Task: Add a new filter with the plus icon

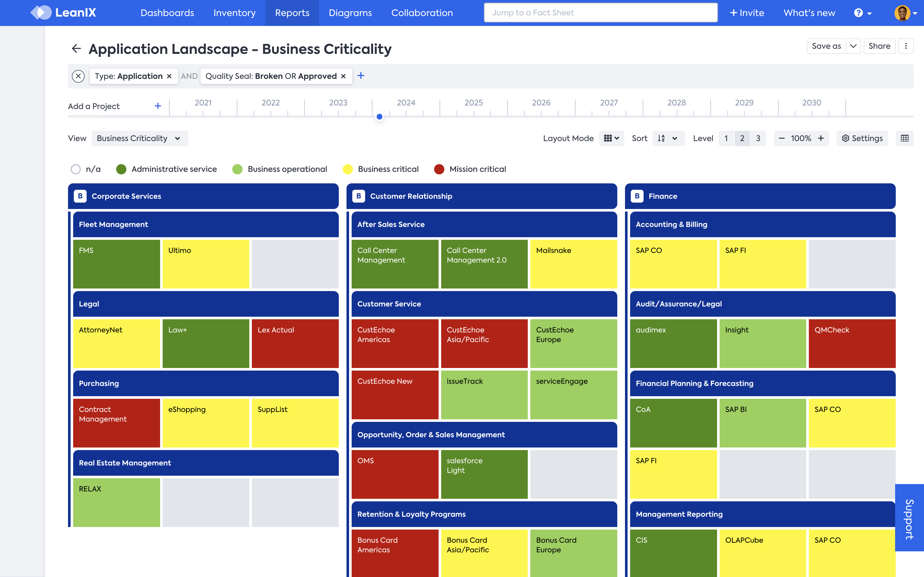Action: click(361, 76)
